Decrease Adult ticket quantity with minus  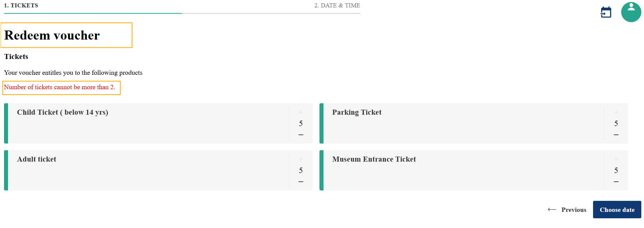[301, 182]
